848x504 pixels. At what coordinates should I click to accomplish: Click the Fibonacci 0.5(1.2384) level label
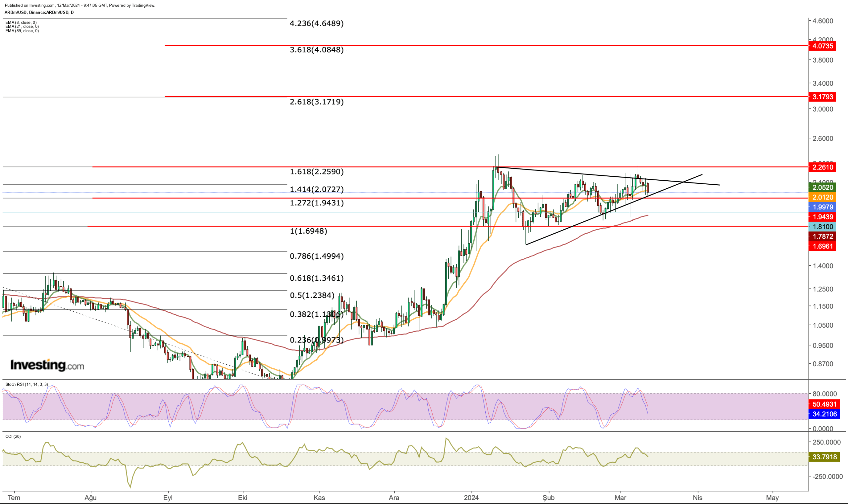(x=312, y=296)
